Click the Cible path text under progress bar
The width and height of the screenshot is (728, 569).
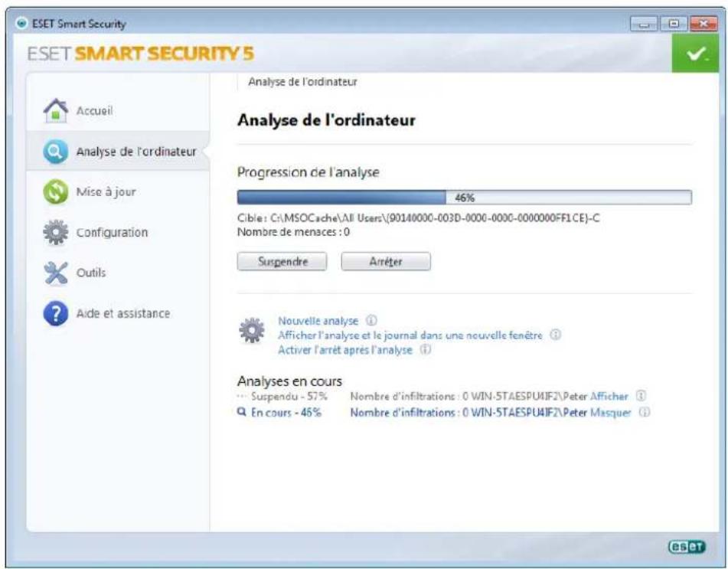coord(418,217)
